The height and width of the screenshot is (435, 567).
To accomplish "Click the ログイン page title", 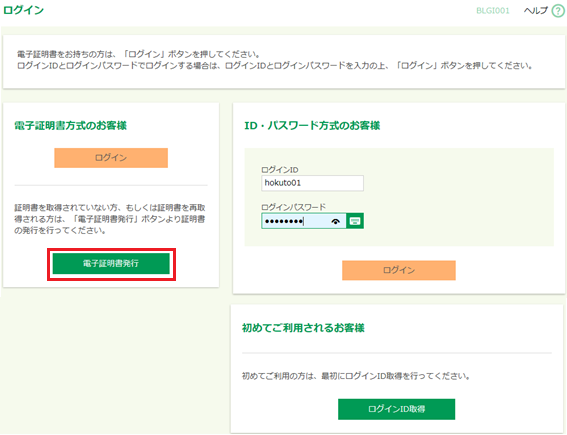I will click(24, 10).
